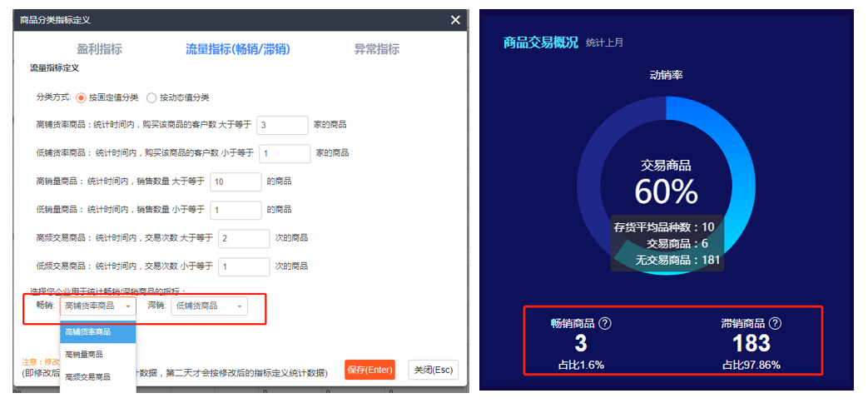Switch to the 盈利指标 tab
The height and width of the screenshot is (403, 868).
99,49
